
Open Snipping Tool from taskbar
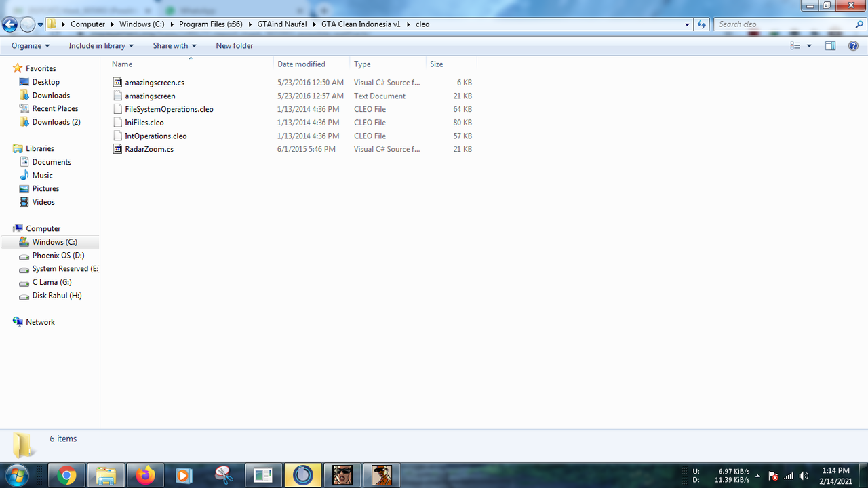point(224,476)
